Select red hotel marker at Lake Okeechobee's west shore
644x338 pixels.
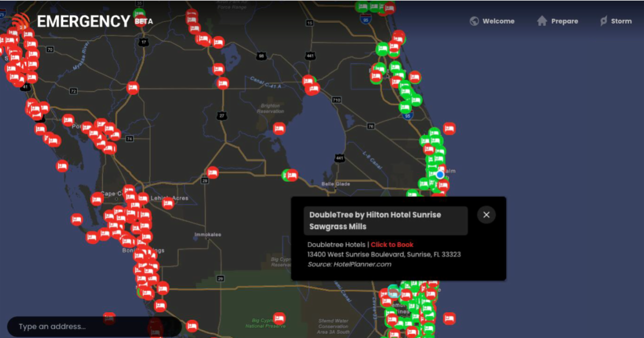coord(279,128)
